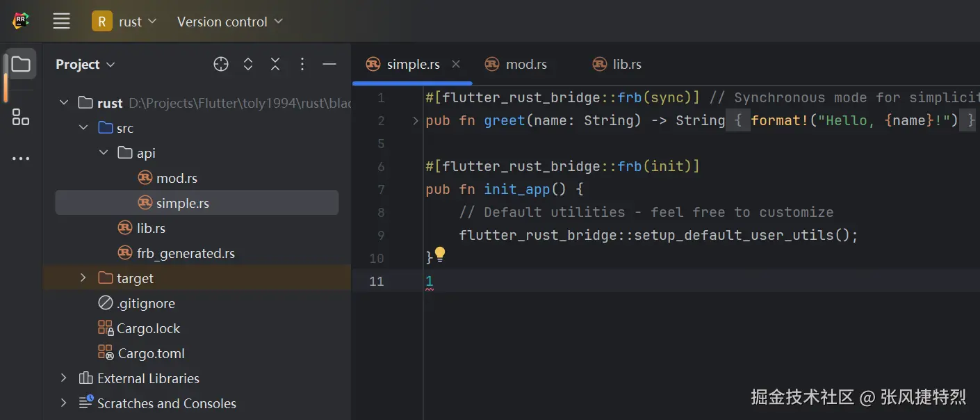Open Project panel options menu
980x420 pixels.
(302, 64)
